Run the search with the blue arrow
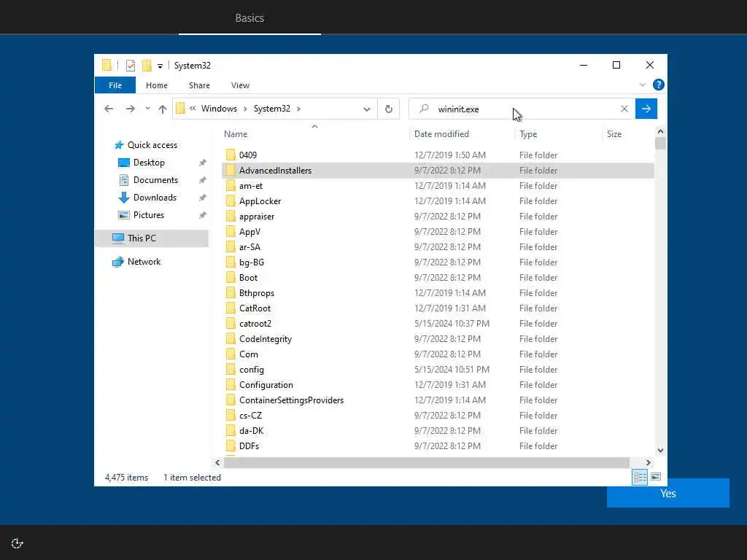This screenshot has height=560, width=747. pos(646,109)
